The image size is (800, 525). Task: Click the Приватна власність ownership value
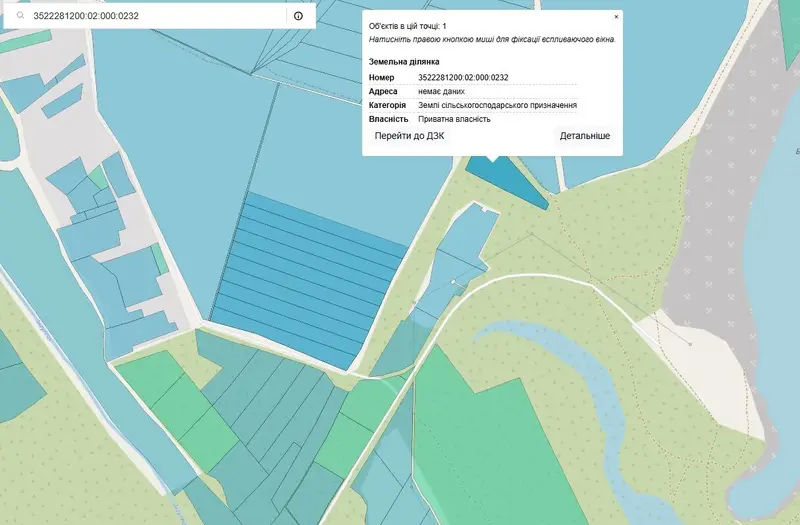(454, 119)
